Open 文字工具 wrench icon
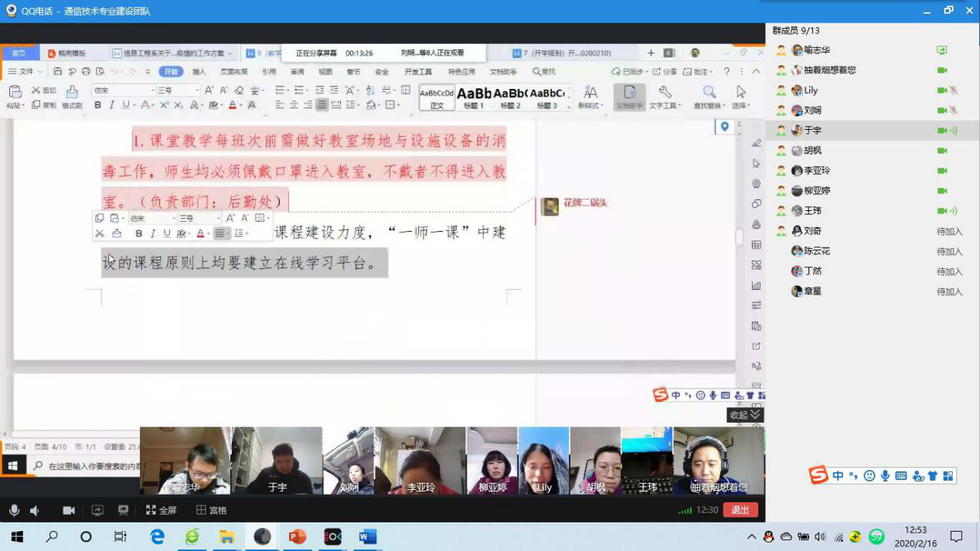 [x=664, y=97]
